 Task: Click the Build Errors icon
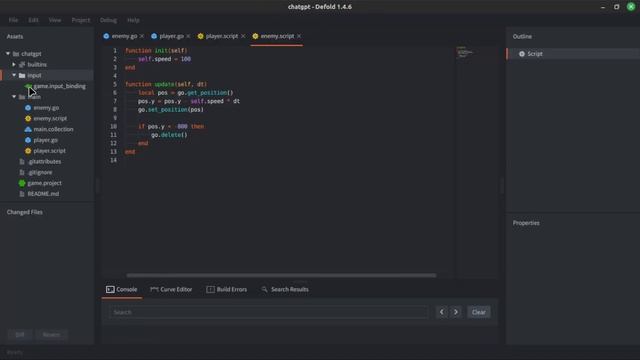pos(210,289)
